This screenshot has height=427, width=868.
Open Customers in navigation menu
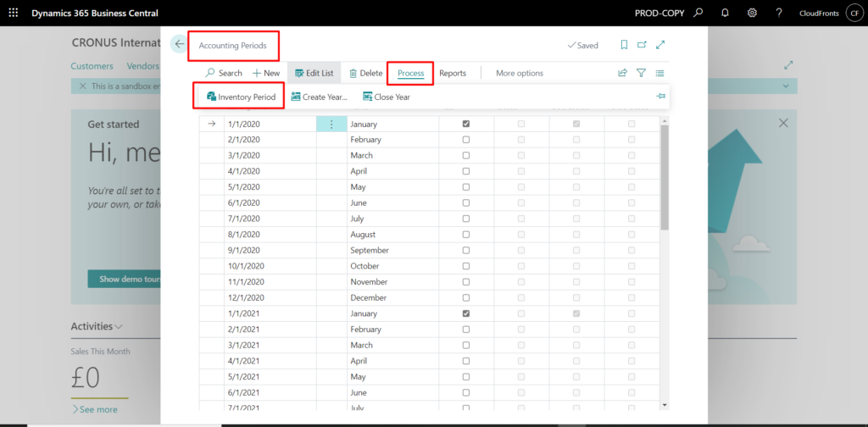click(x=92, y=66)
